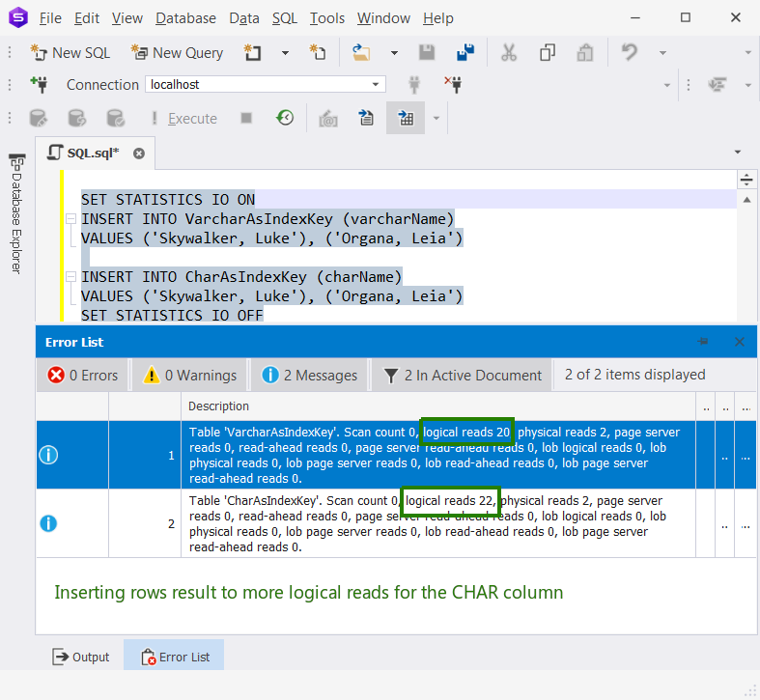The height and width of the screenshot is (700, 760).
Task: Click the Undo arrow icon
Action: click(629, 52)
